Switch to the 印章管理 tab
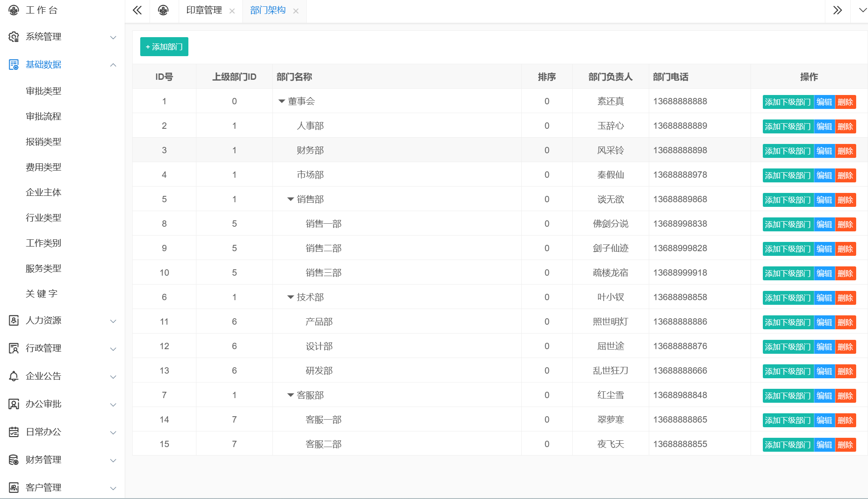 tap(204, 10)
